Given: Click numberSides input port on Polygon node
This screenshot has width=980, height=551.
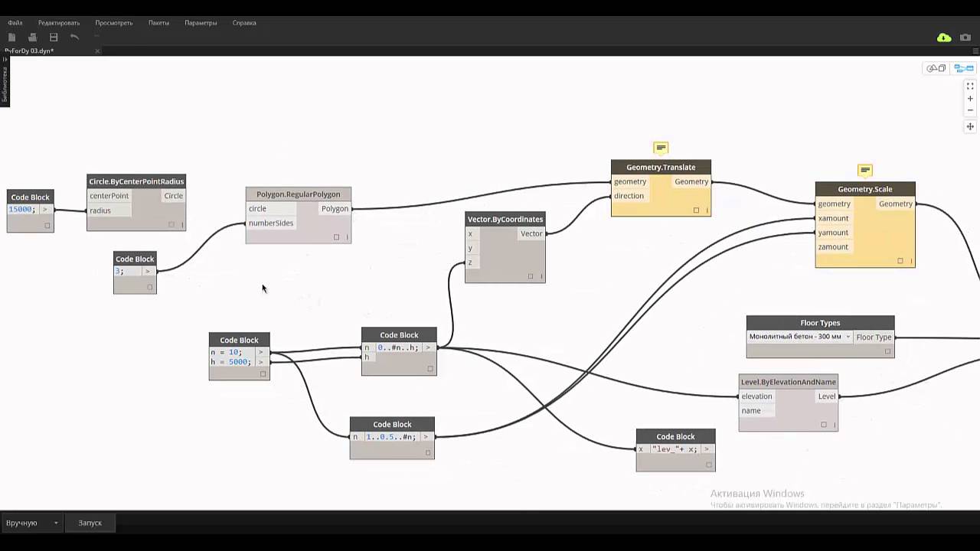Looking at the screenshot, I should pos(271,223).
